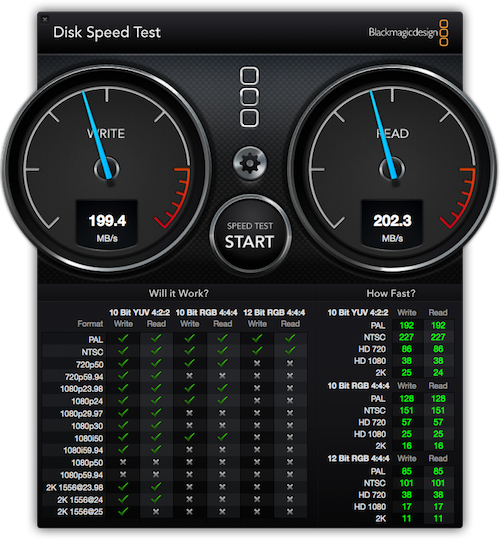Click the 2K 1556@25 format row label
Image resolution: width=500 pixels, height=540 pixels.
click(x=80, y=512)
